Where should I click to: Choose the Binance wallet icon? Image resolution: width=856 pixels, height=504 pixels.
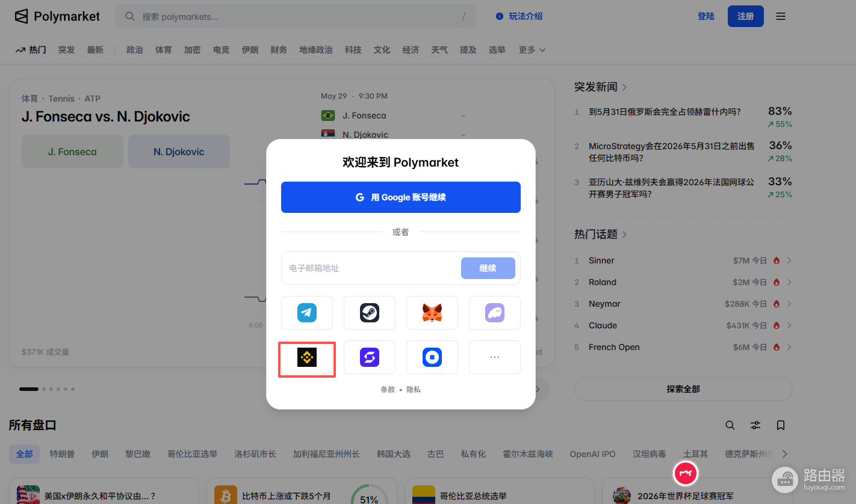307,358
